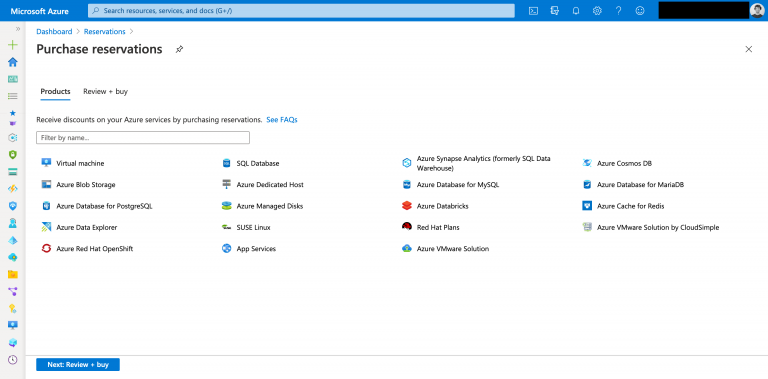Open the green shield sidebar icon

click(x=13, y=155)
